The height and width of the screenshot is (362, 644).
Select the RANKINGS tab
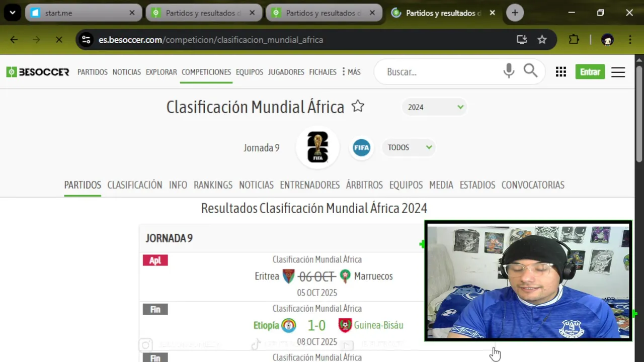pyautogui.click(x=213, y=185)
